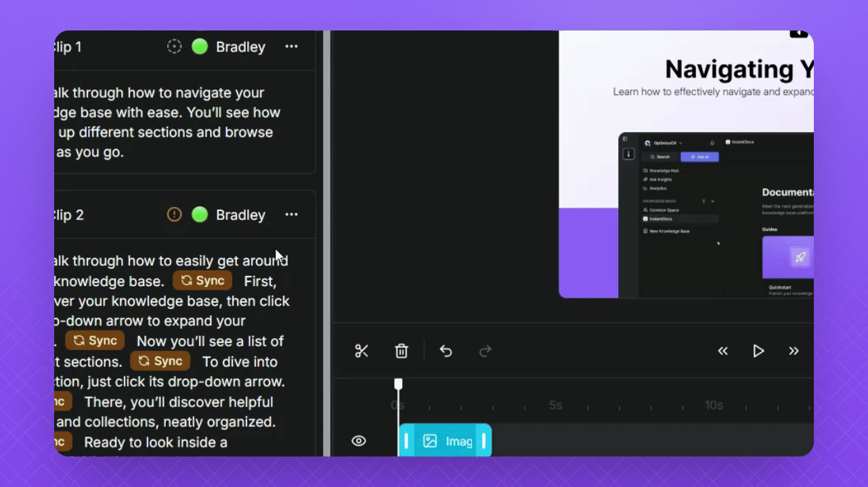The height and width of the screenshot is (487, 868).
Task: Click the left trim handle of the Image clip
Action: 406,441
